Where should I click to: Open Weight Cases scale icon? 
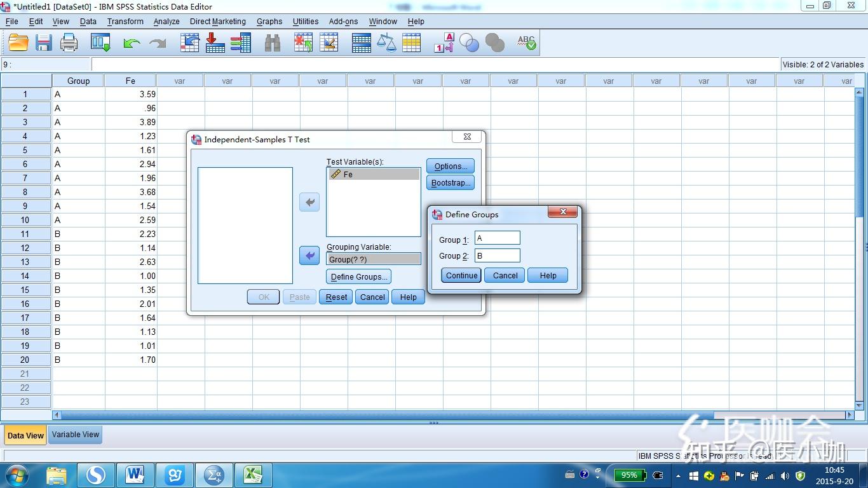386,43
